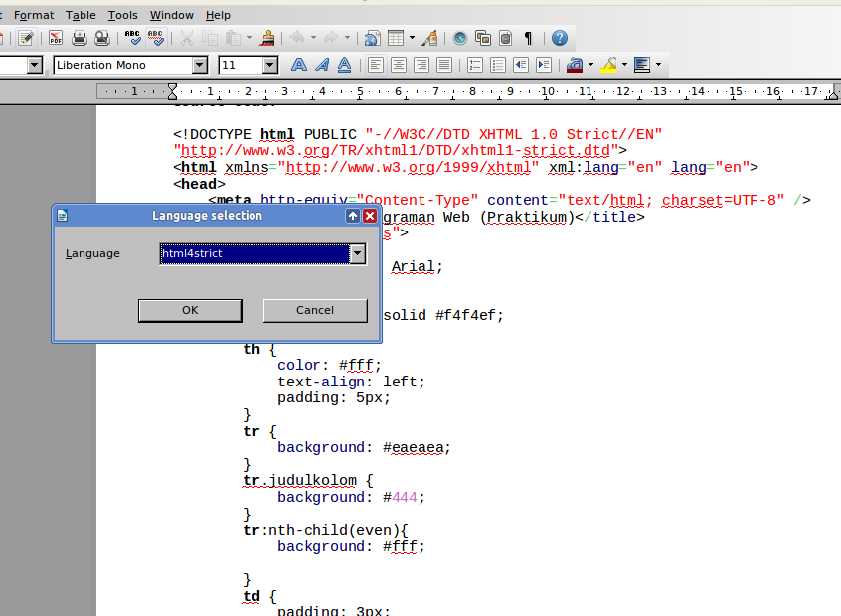Close the Language selection dialog
The height and width of the screenshot is (616, 841).
coord(370,216)
